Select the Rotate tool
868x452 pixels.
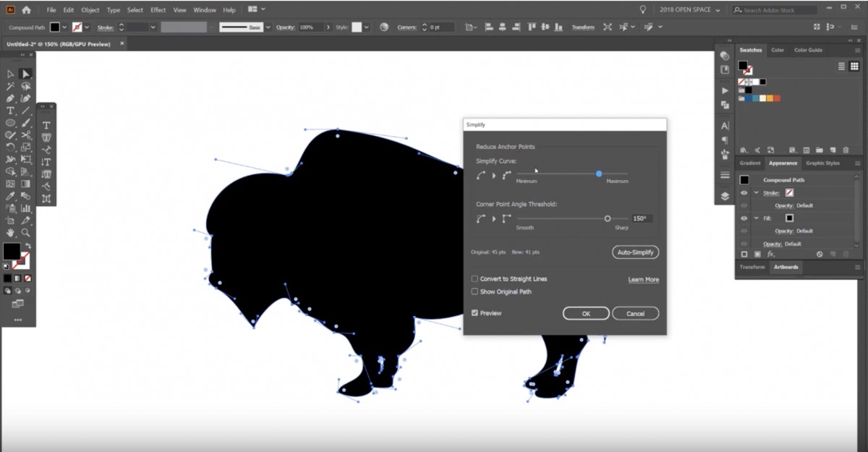coord(11,148)
